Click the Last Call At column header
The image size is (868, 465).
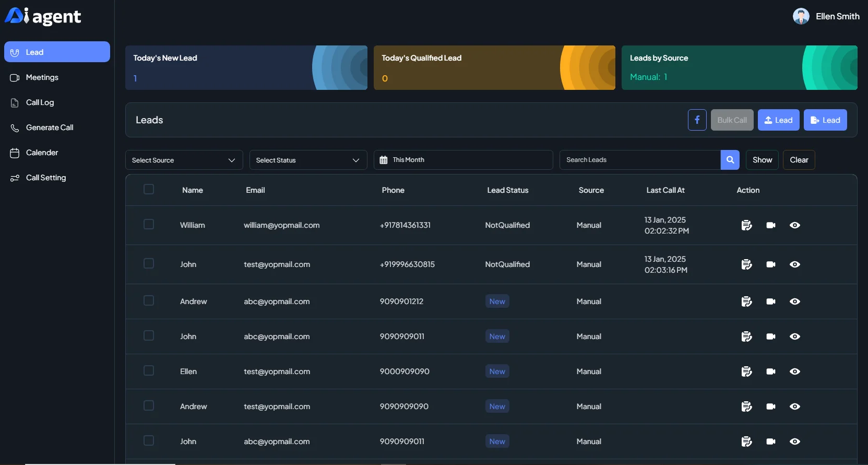(x=665, y=190)
